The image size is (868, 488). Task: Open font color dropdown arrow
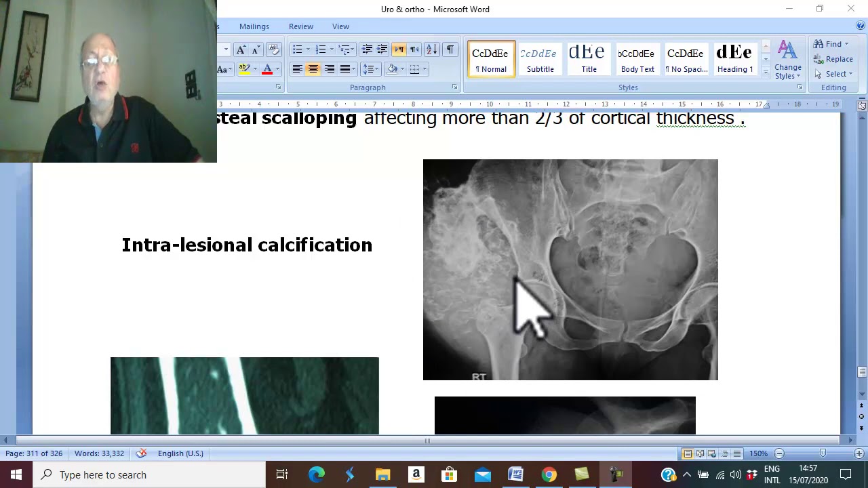point(277,69)
